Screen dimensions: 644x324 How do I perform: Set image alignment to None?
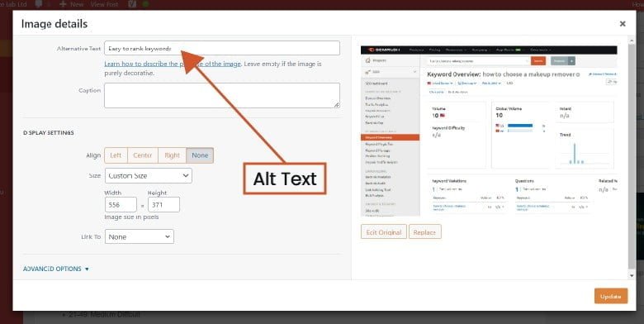200,155
